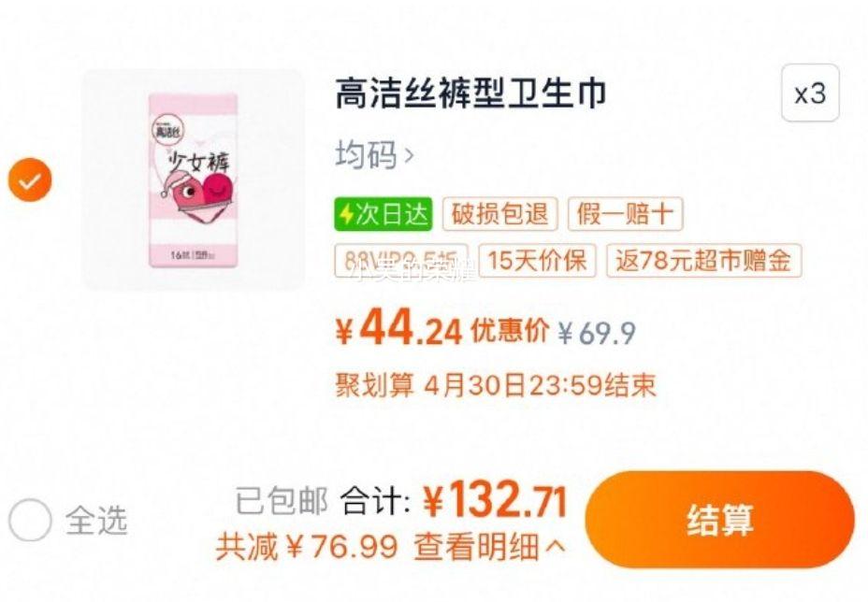Screen dimensions: 868x602
Task: Click the upward chevron beside 查看明细
Action: pos(555,547)
